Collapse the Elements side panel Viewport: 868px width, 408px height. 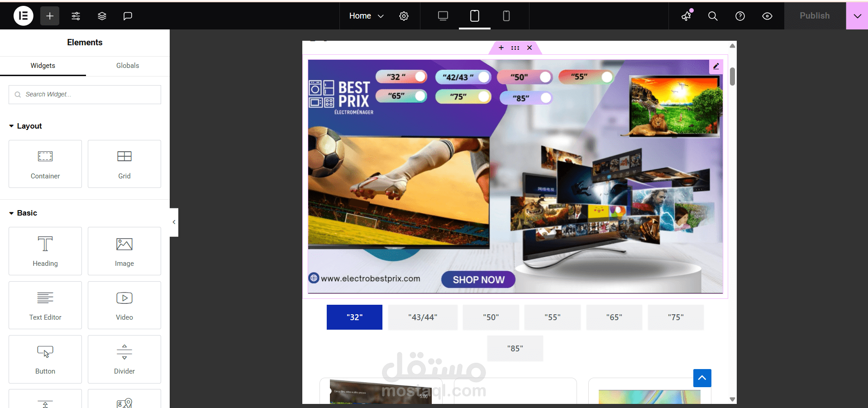pos(174,222)
